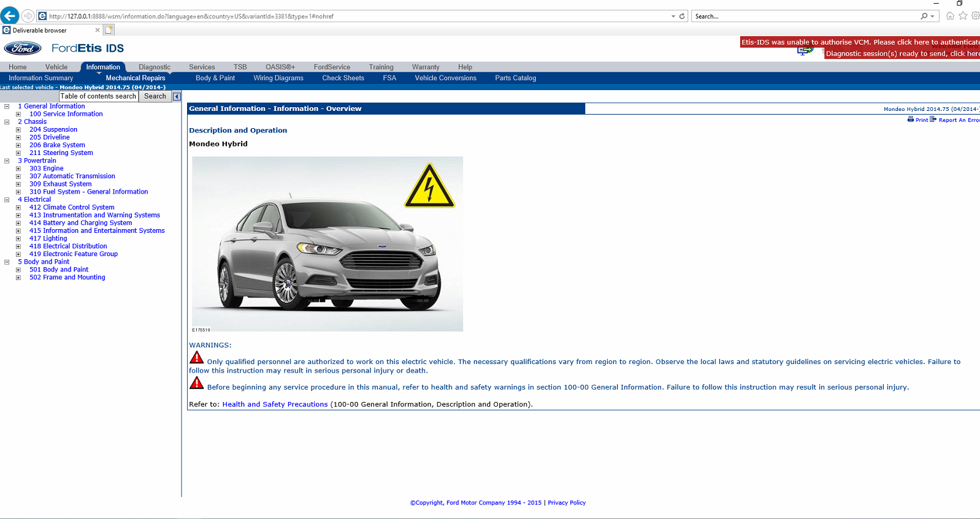Screen dimensions: 980x519
Task: Click the browser home icon
Action: pyautogui.click(x=950, y=16)
